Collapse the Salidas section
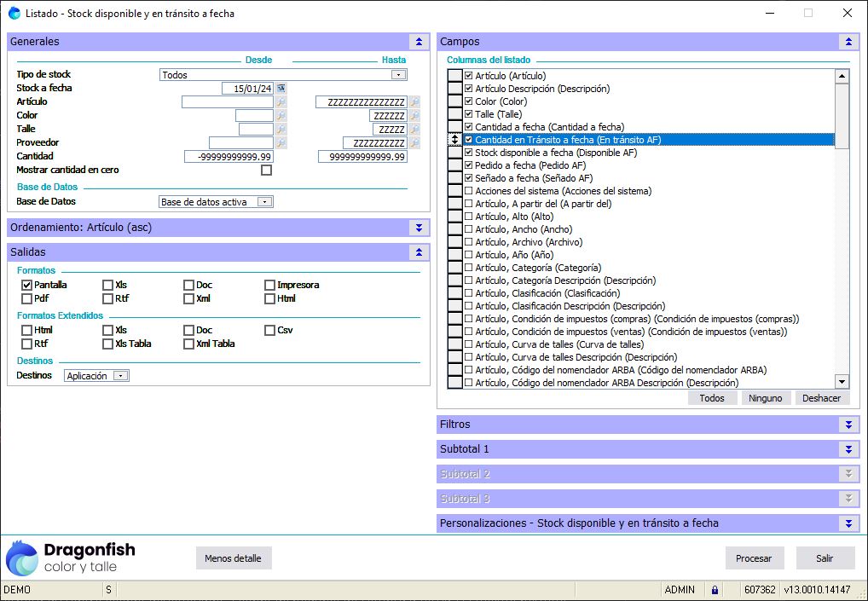Image resolution: width=868 pixels, height=601 pixels. pos(419,252)
